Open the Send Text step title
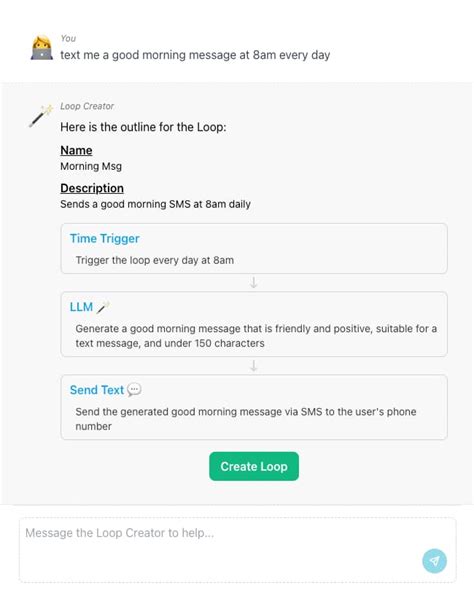The height and width of the screenshot is (596, 474). click(97, 390)
